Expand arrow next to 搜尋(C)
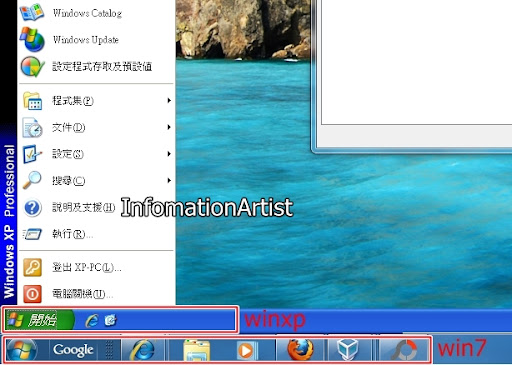Viewport: 512px width, 365px height. pos(169,180)
